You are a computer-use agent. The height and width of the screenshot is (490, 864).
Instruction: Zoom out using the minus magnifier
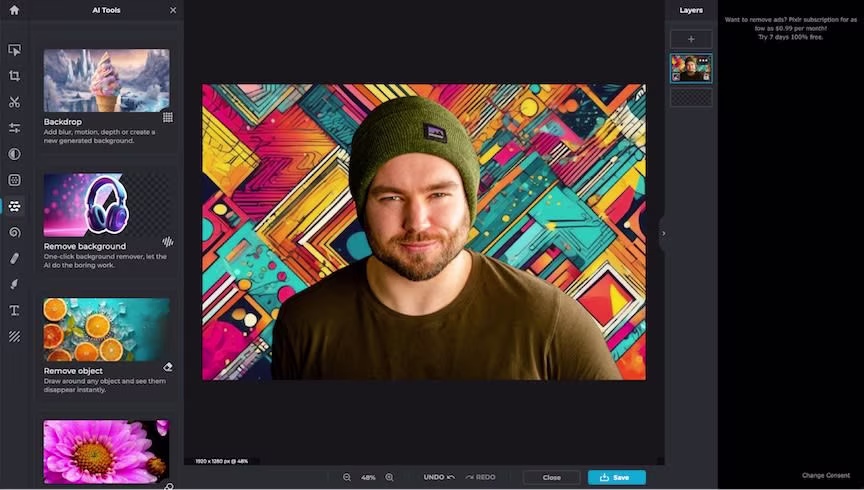347,477
